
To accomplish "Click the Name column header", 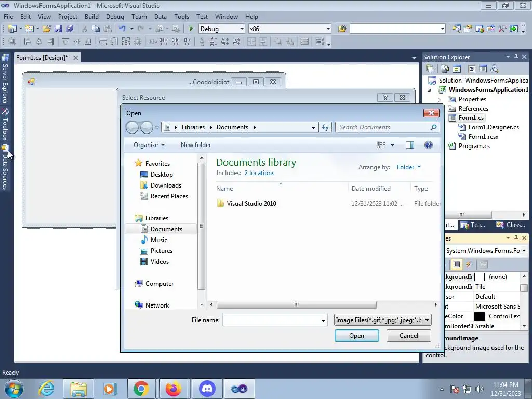I will (282, 188).
